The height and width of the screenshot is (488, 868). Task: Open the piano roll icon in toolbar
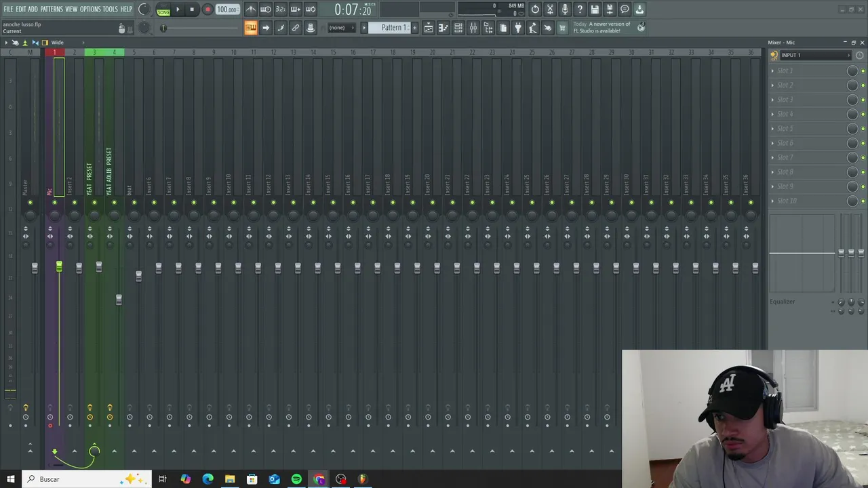pyautogui.click(x=443, y=28)
